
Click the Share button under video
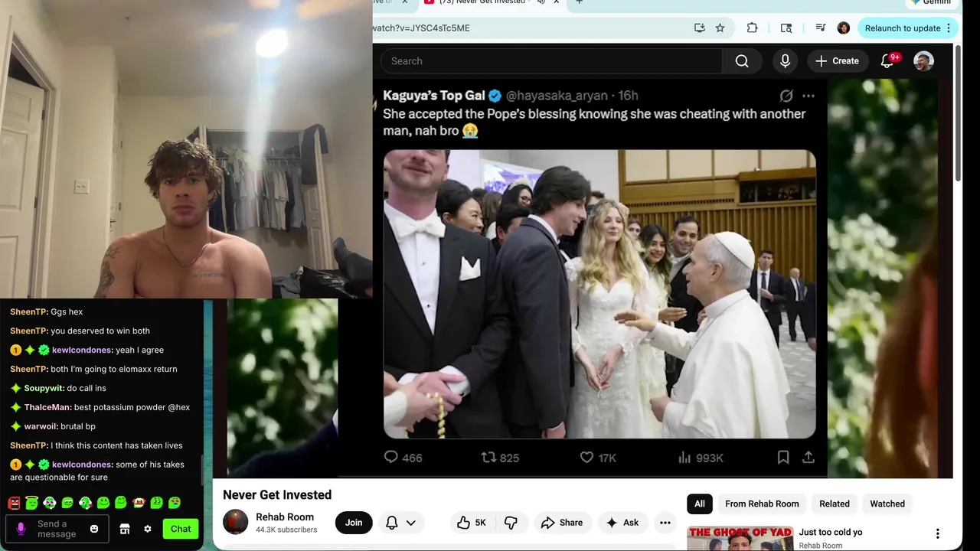pyautogui.click(x=561, y=523)
